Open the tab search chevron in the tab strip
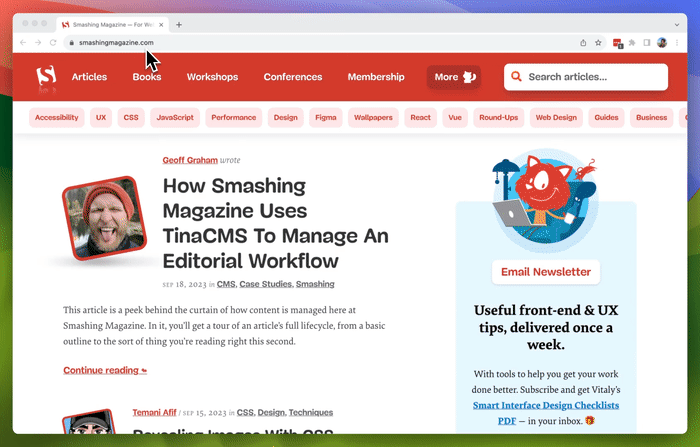The width and height of the screenshot is (700, 447). (x=676, y=24)
